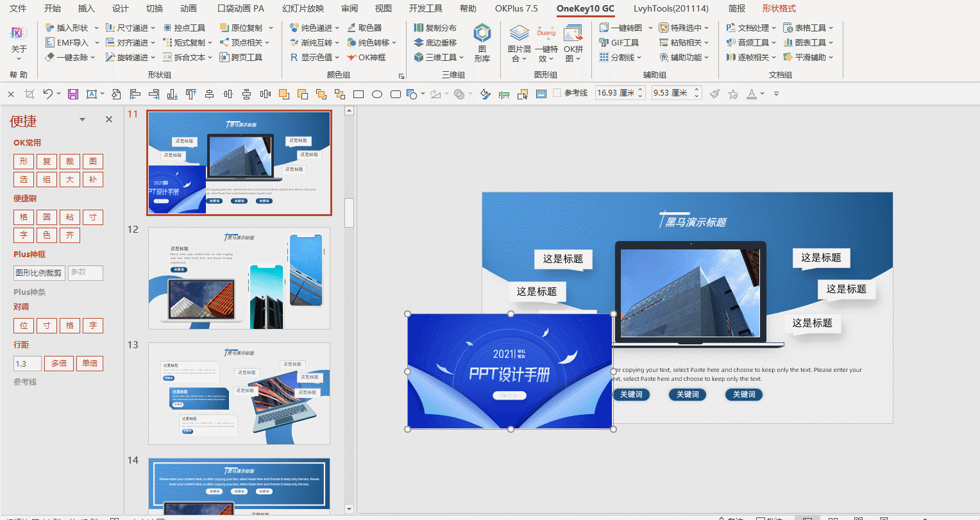The width and height of the screenshot is (980, 520).
Task: Click the OK神框 tool
Action: [366, 57]
